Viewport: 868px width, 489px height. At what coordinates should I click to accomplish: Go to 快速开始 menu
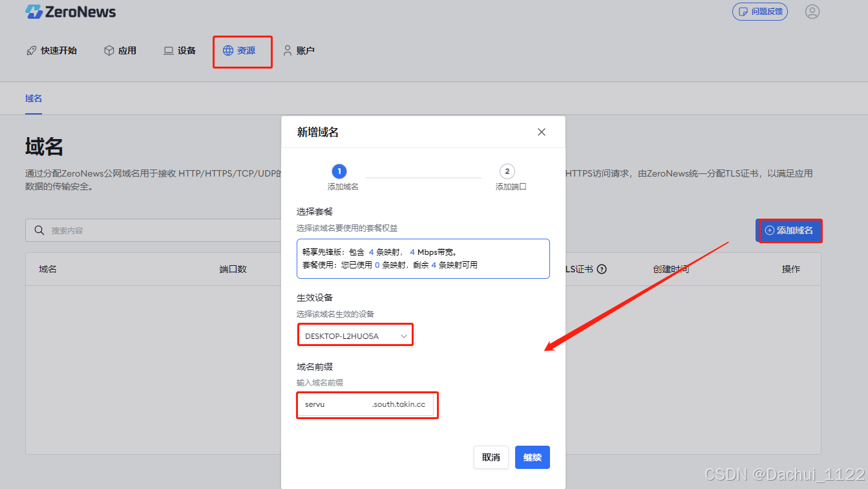coord(52,50)
